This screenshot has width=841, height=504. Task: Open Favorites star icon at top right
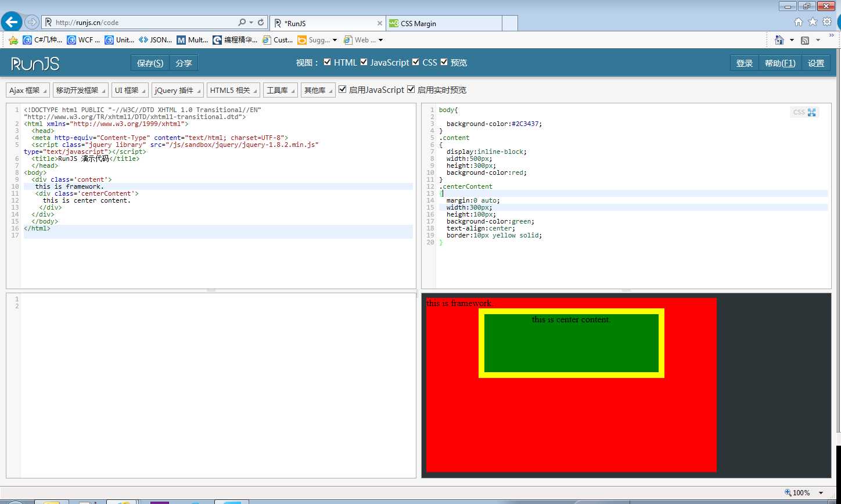pos(813,22)
